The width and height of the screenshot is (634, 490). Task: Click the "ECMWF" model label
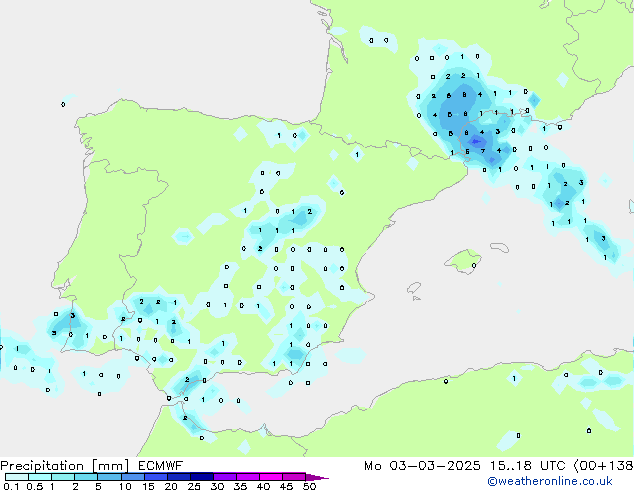(x=160, y=466)
